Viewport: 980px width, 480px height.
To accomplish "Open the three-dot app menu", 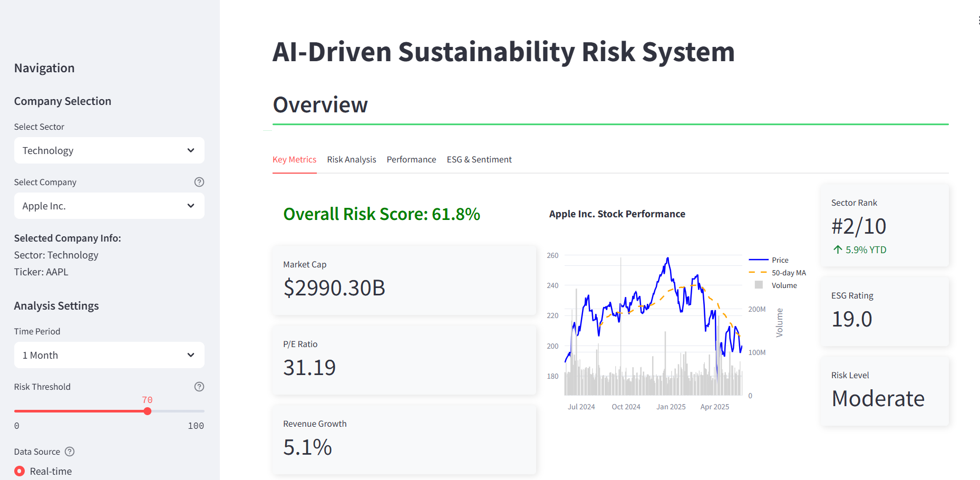I will click(x=978, y=20).
